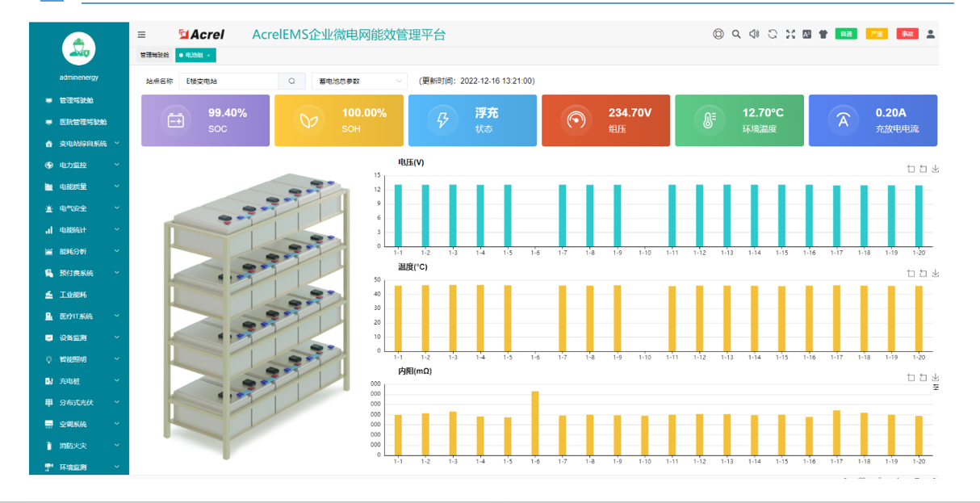Click the station search magnifier button
The width and height of the screenshot is (980, 503).
(291, 81)
